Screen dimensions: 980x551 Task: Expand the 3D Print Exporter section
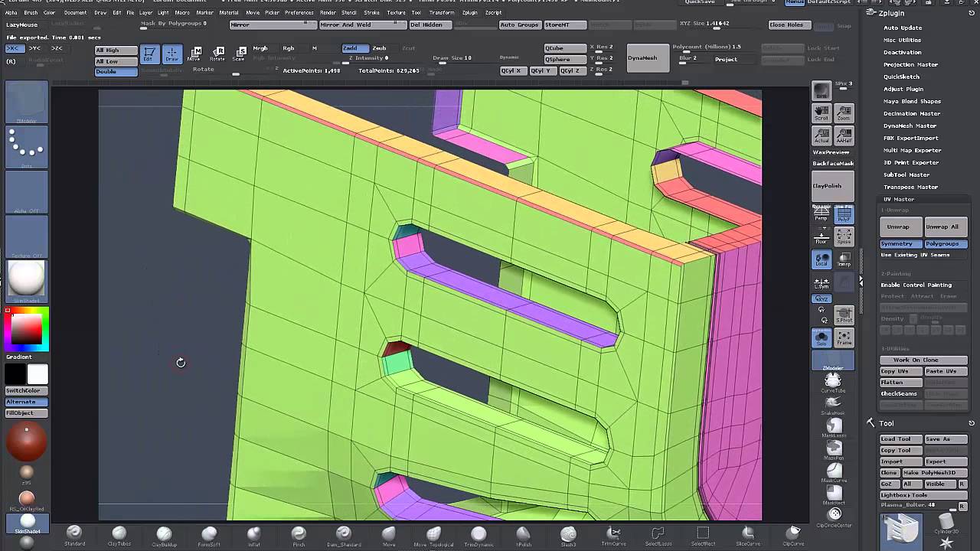point(911,162)
